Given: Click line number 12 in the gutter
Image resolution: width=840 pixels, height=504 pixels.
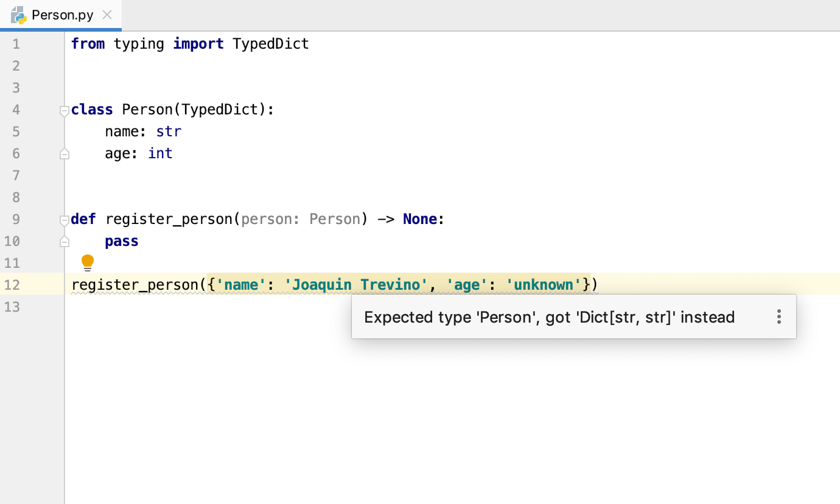Looking at the screenshot, I should coord(12,285).
